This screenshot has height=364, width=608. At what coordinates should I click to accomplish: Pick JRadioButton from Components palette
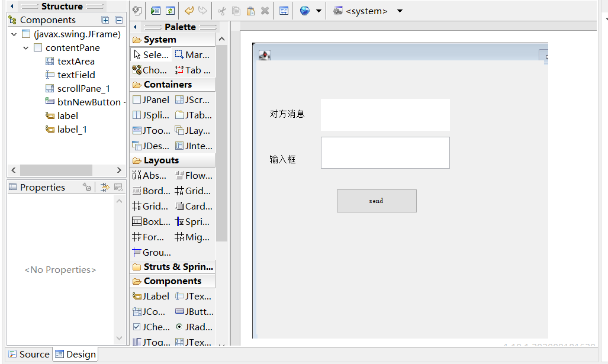194,327
